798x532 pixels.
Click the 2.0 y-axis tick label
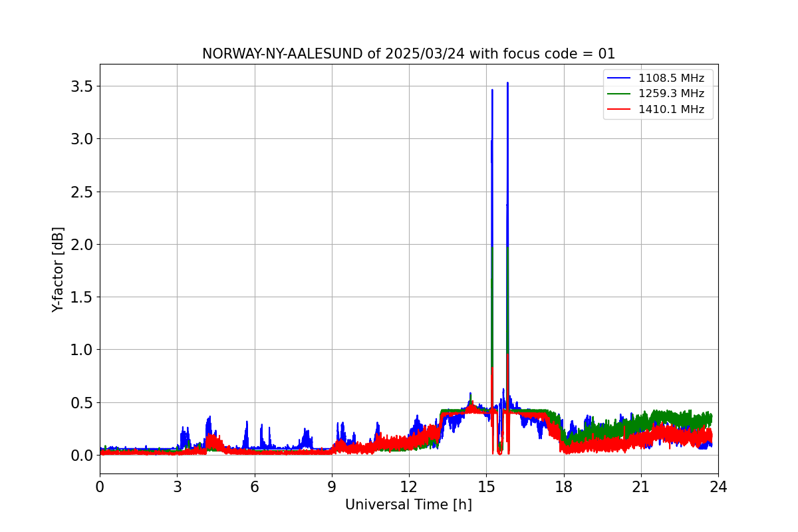click(x=80, y=244)
